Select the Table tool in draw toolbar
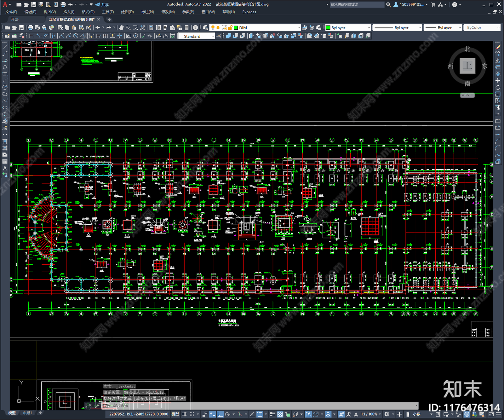The height and width of the screenshot is (420, 504). 5,162
